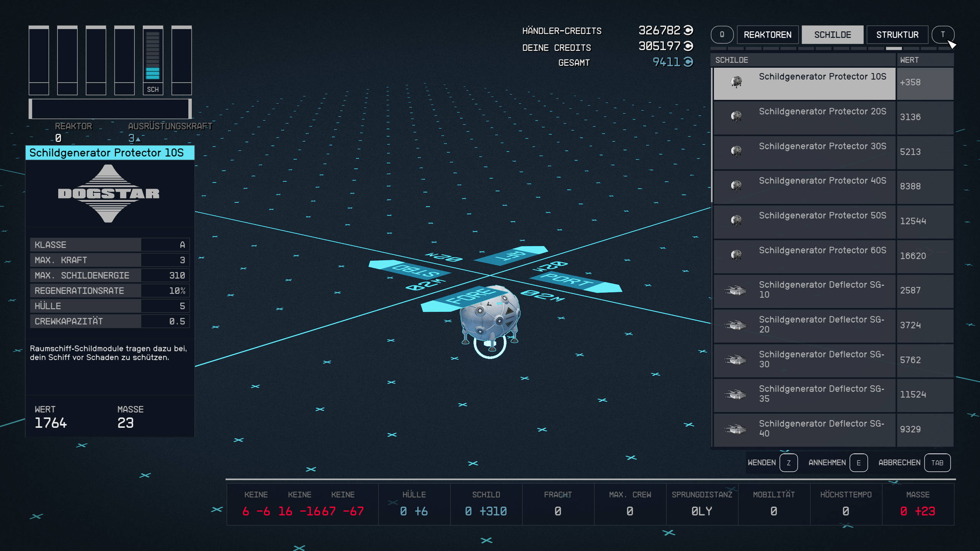This screenshot has width=980, height=551.
Task: Switch to the Reaktoren tab
Action: (767, 35)
